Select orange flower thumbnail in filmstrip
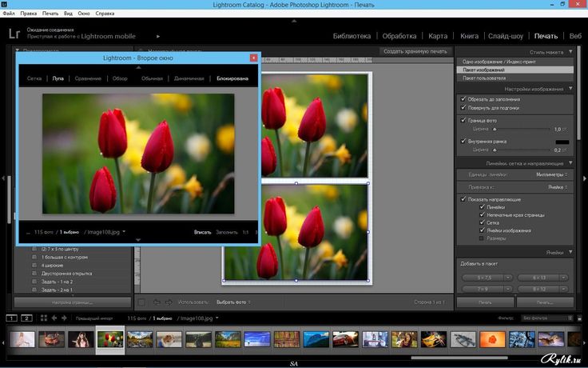 492,339
